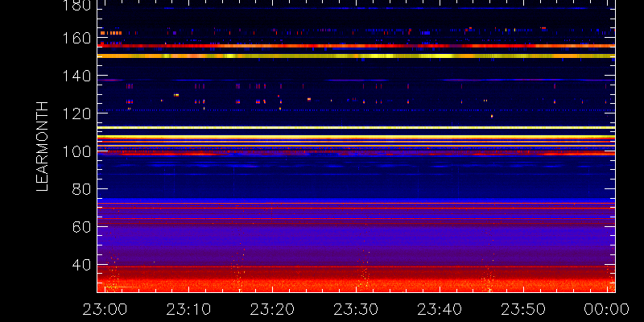Click the 80 frequency axis label

click(x=81, y=189)
